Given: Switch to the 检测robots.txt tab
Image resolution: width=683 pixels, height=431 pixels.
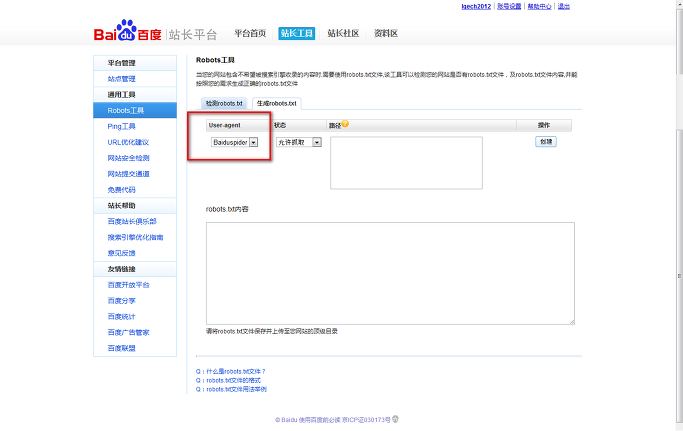Looking at the screenshot, I should coord(224,103).
